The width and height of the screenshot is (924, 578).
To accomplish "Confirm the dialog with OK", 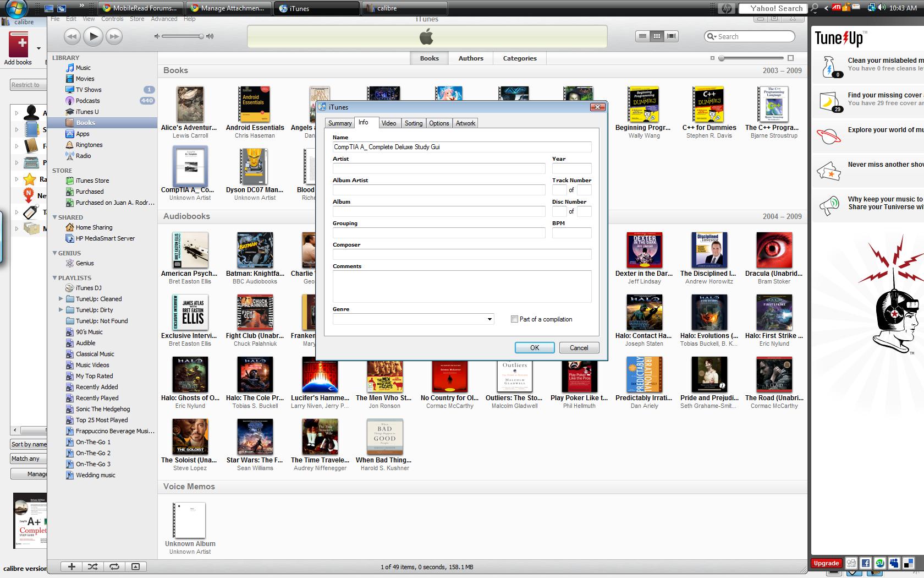I will point(535,347).
